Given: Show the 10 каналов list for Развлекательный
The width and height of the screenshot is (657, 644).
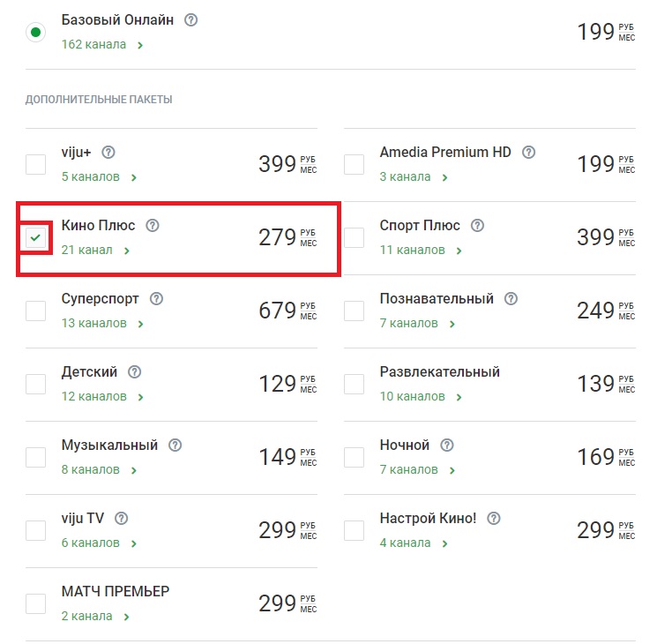Looking at the screenshot, I should point(422,397).
